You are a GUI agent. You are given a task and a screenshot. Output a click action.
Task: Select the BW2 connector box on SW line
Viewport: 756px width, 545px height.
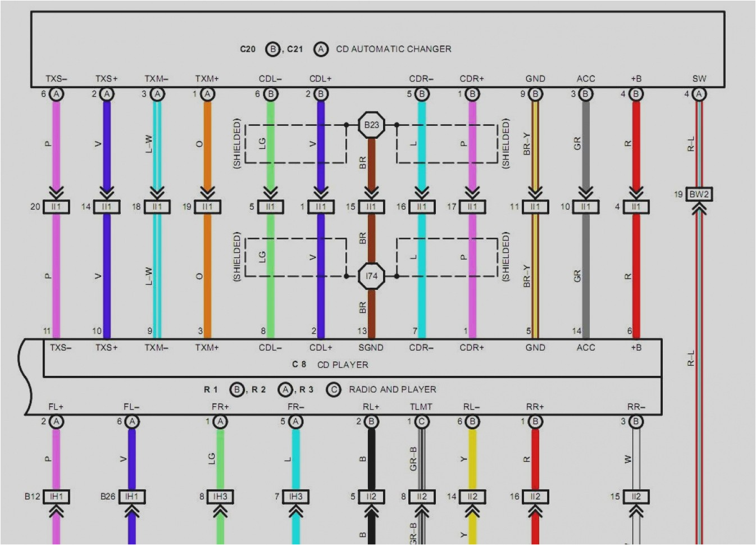(698, 193)
